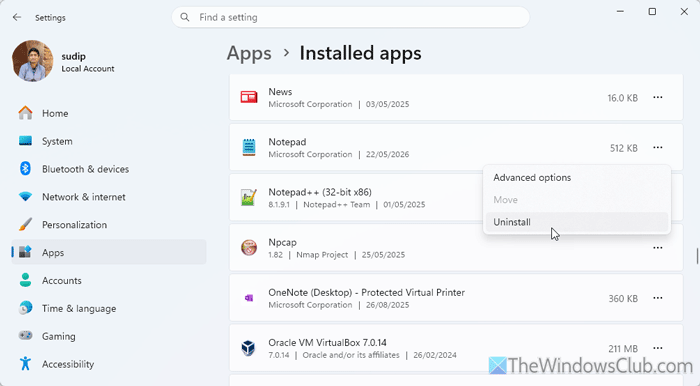Click the News app name
700x386 pixels.
tap(280, 91)
